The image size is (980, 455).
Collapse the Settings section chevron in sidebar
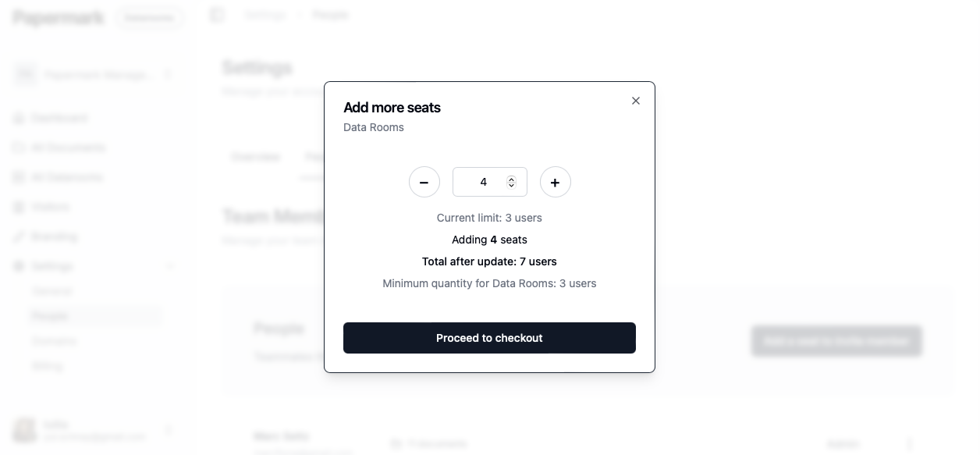pos(171,266)
